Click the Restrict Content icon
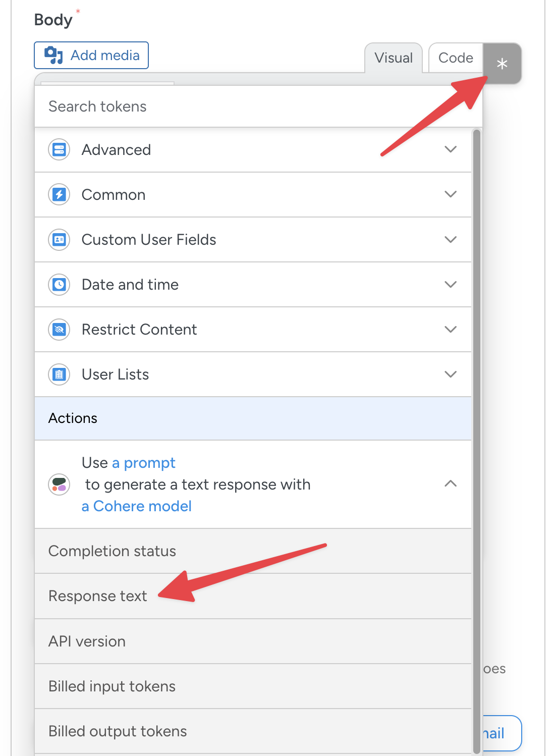 [59, 330]
